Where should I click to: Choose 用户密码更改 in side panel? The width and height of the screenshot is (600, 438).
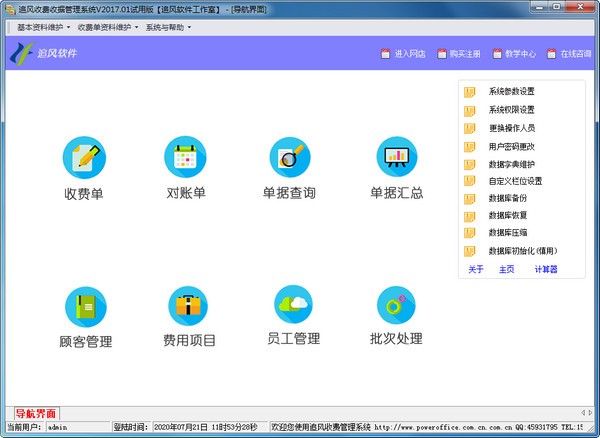pos(511,146)
